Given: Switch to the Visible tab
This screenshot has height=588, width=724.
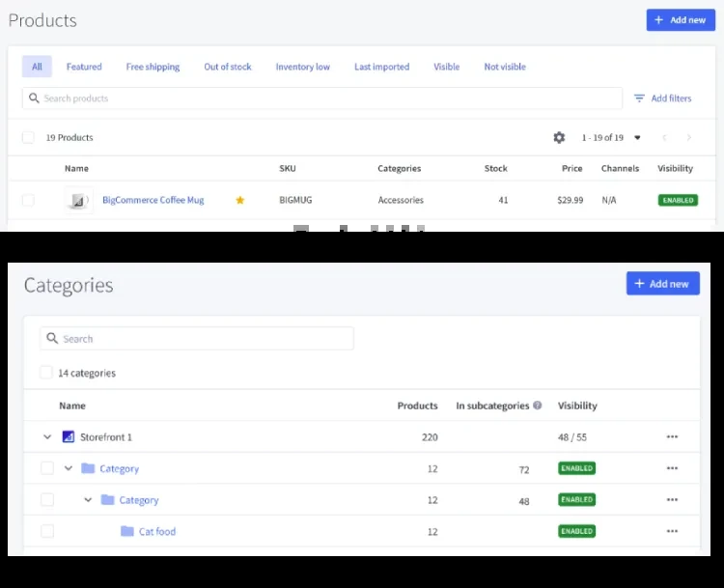Looking at the screenshot, I should click(447, 67).
